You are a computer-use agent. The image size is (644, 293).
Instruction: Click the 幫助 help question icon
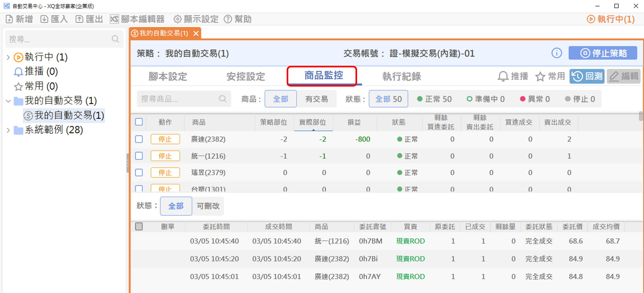point(228,19)
